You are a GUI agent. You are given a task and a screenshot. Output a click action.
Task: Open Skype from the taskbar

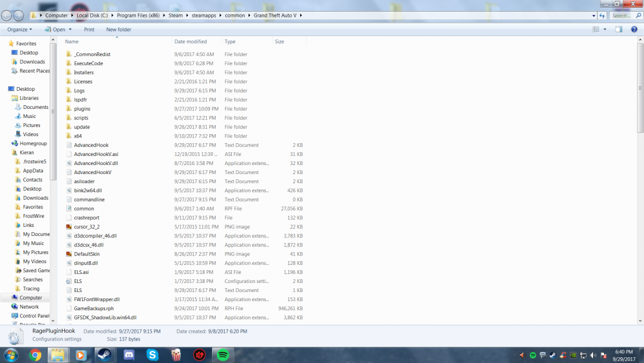(x=153, y=355)
